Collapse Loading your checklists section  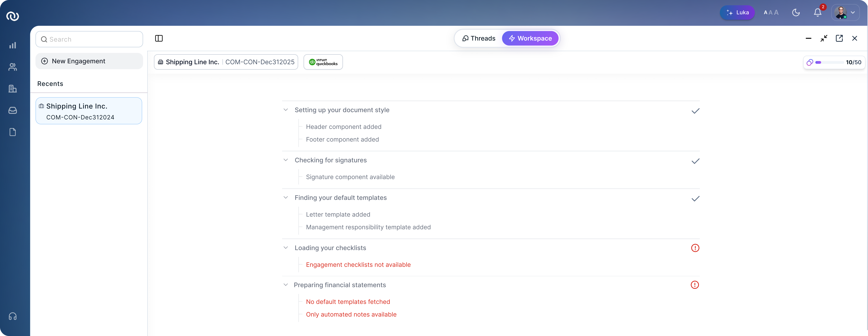(x=286, y=248)
